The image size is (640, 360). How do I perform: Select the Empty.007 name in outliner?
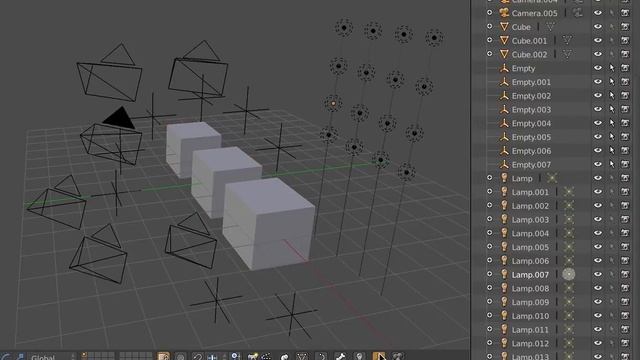click(x=531, y=165)
